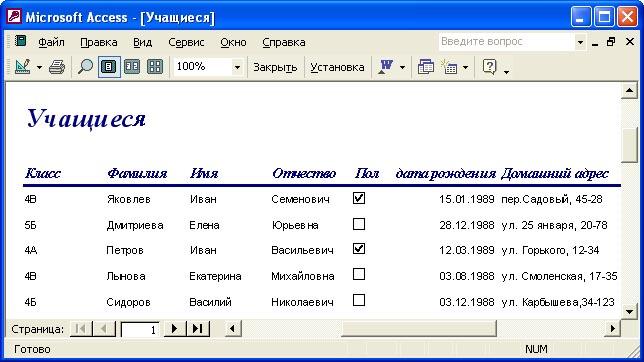644x362 pixels.
Task: Click the Закрыть button
Action: coord(275,67)
